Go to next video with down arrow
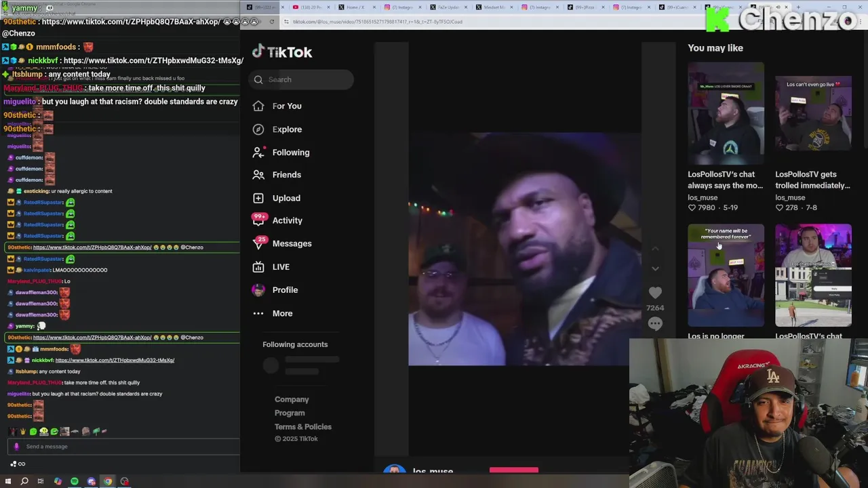The image size is (868, 488). pos(655,268)
